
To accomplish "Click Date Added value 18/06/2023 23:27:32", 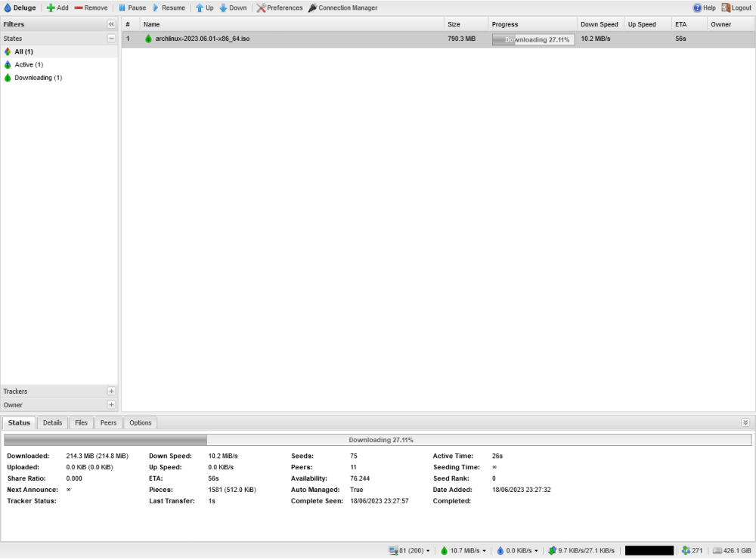I will point(521,490).
